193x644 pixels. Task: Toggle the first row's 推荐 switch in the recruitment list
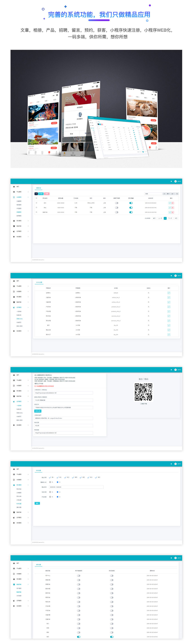tap(117, 203)
